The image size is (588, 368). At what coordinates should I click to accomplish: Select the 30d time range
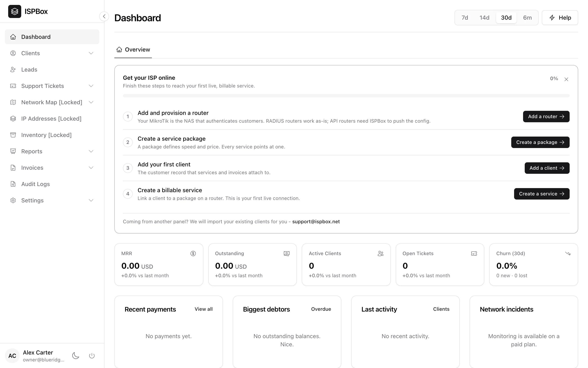tap(506, 18)
